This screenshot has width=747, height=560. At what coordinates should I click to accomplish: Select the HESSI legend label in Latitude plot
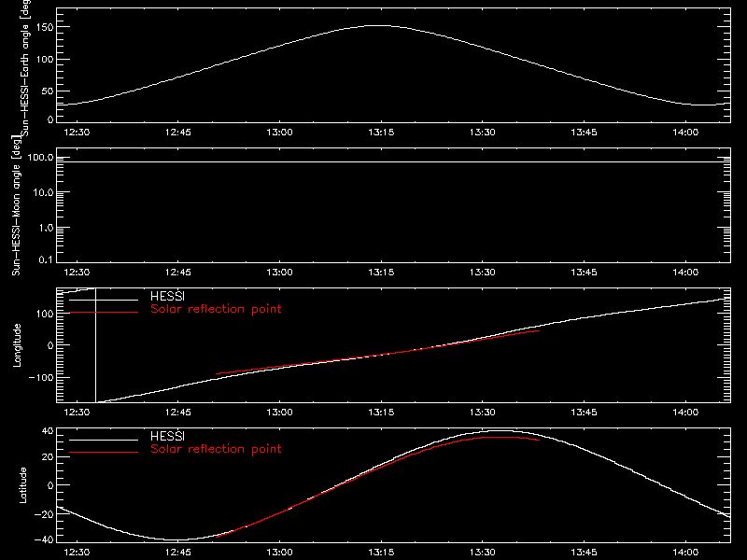pos(167,436)
